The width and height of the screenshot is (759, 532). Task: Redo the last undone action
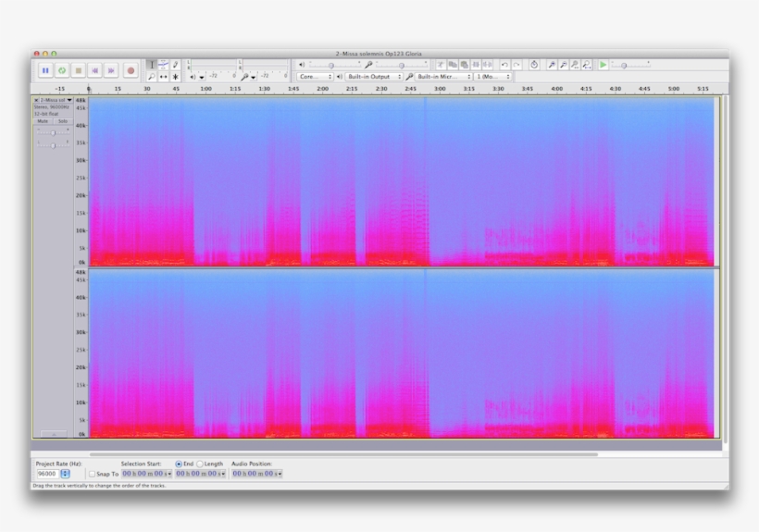516,65
